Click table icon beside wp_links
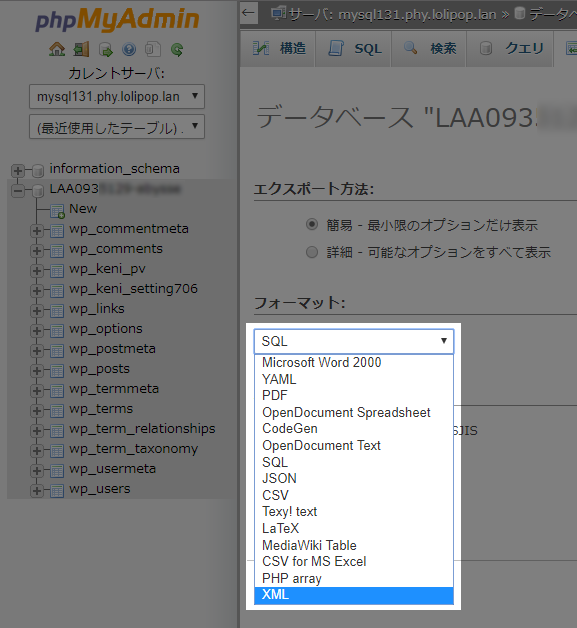This screenshot has width=577, height=628. coord(57,311)
